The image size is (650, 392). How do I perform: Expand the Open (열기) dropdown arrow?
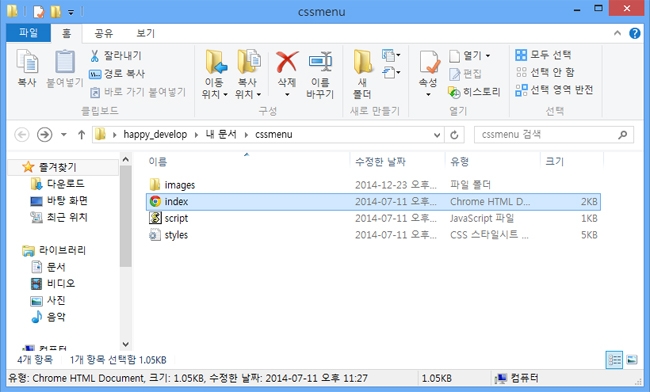point(488,56)
